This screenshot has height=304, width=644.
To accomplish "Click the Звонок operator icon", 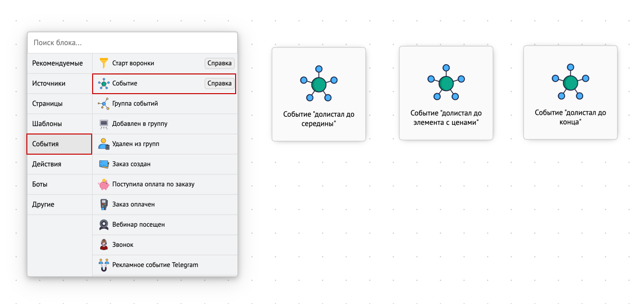I will pyautogui.click(x=104, y=245).
